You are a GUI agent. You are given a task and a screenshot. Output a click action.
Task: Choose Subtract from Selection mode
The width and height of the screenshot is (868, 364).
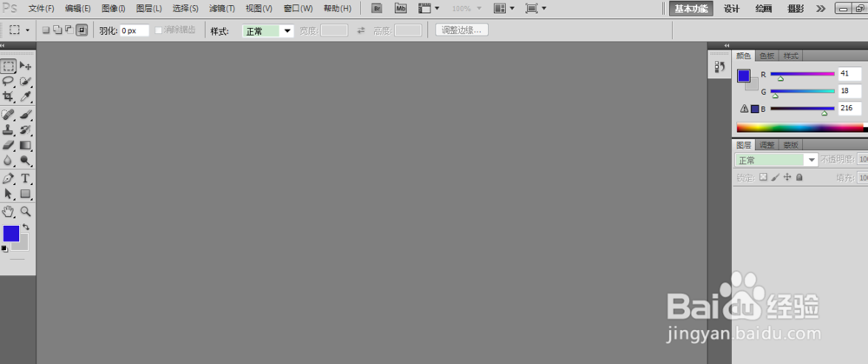click(x=69, y=30)
